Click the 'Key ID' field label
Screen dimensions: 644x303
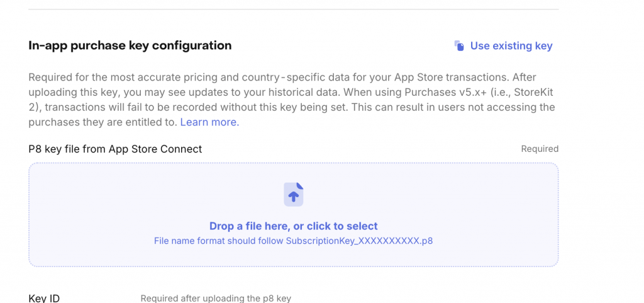pyautogui.click(x=44, y=298)
